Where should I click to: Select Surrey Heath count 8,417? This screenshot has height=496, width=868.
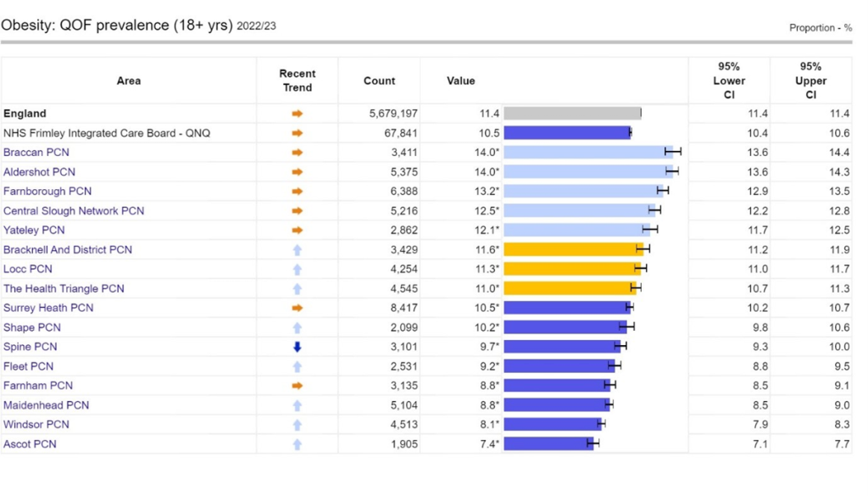coord(404,308)
